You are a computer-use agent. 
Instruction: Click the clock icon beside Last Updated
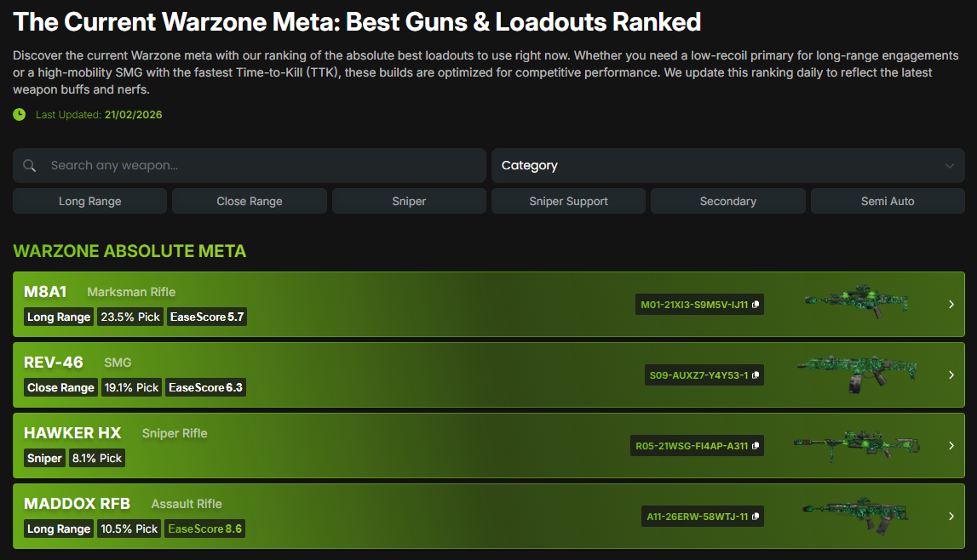[x=19, y=114]
